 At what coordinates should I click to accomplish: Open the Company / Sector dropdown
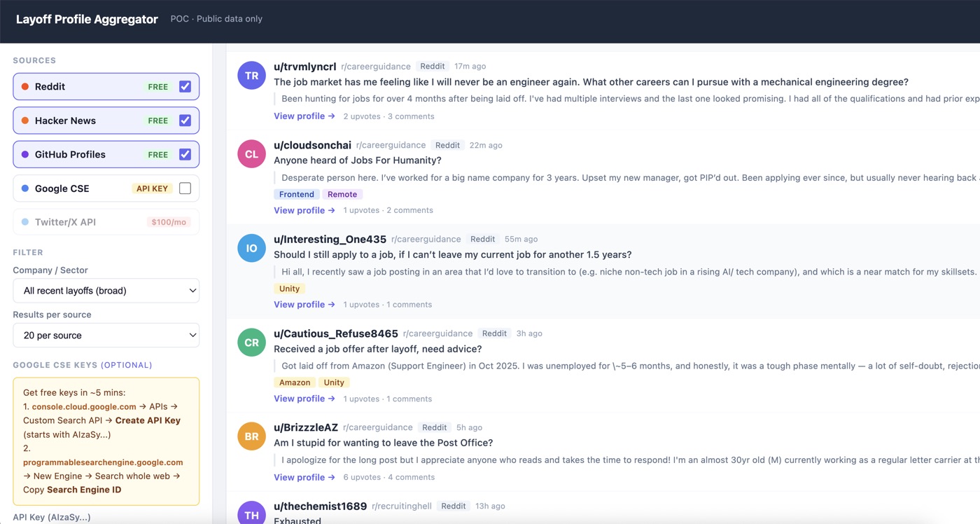tap(106, 291)
